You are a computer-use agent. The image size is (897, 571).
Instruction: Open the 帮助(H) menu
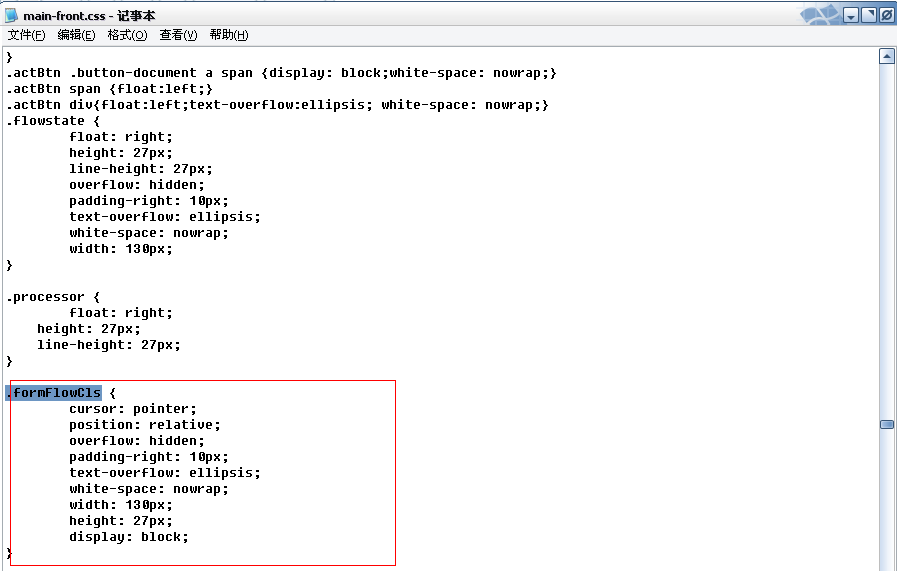[229, 35]
